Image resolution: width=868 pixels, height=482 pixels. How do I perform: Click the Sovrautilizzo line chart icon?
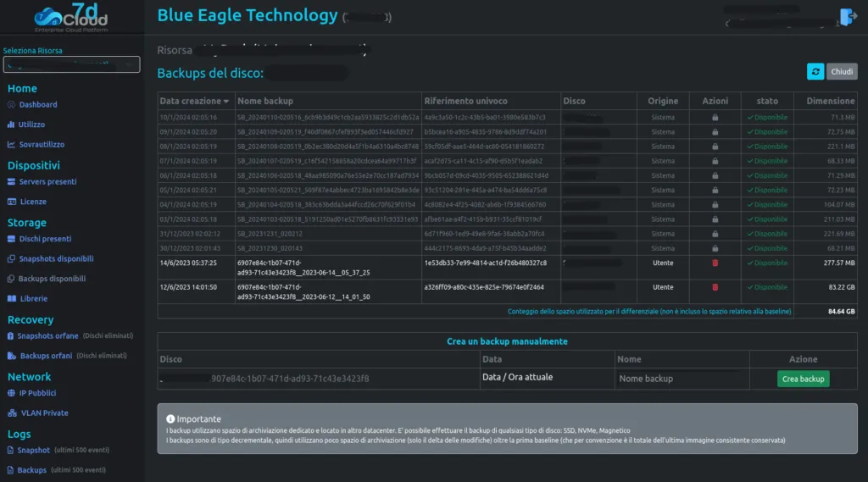click(11, 145)
